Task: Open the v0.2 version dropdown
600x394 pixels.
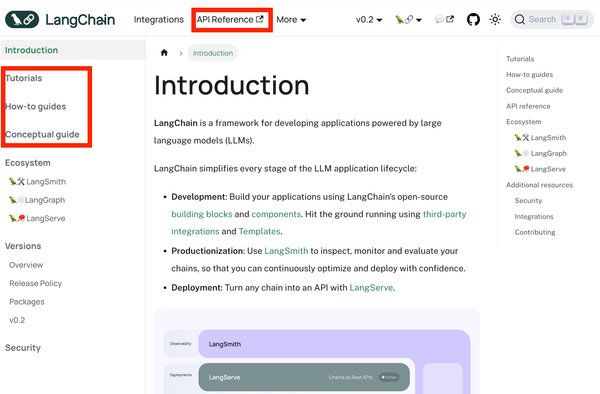Action: coord(369,20)
